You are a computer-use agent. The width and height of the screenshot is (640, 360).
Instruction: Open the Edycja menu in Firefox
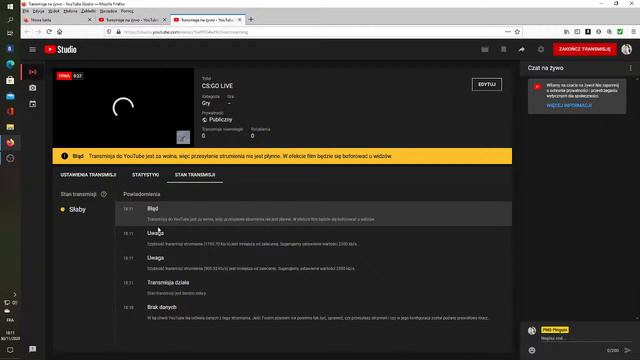pyautogui.click(x=38, y=11)
